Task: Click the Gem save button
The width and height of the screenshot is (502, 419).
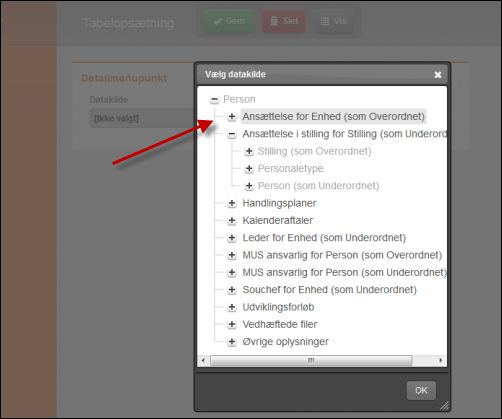Action: [229, 21]
